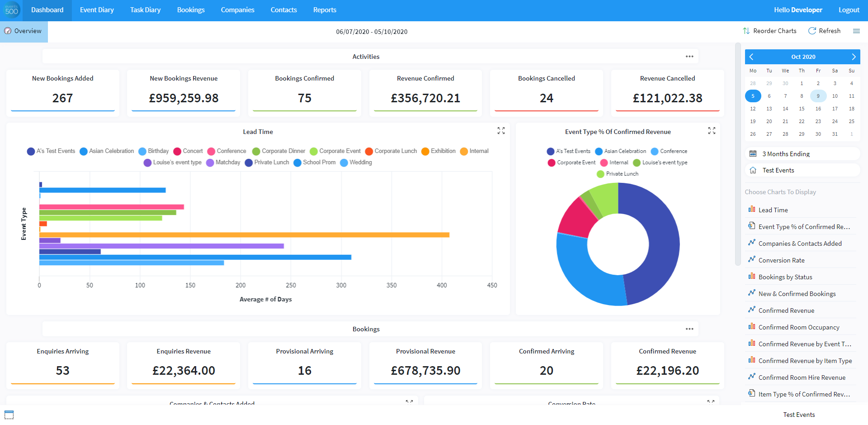
Task: Expand the Companies & Contacts Added chart fullscreen
Action: [409, 401]
